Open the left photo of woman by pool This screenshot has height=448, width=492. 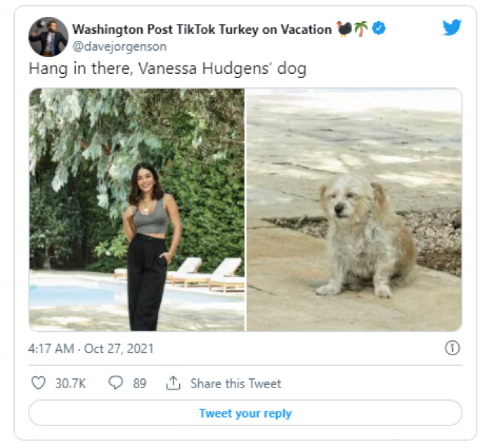[136, 210]
